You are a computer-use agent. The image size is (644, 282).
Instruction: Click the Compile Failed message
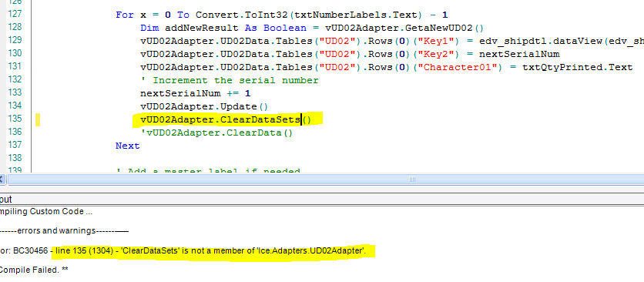(x=34, y=270)
